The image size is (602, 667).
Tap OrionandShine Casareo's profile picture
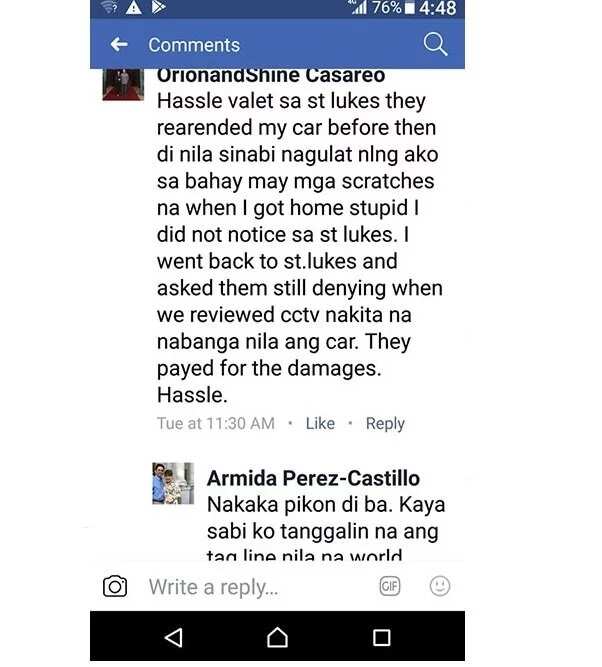(x=123, y=85)
